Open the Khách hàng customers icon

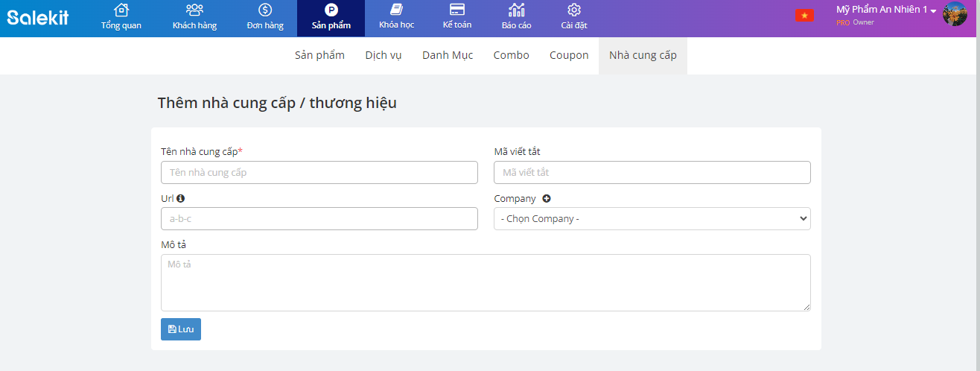[x=194, y=10]
